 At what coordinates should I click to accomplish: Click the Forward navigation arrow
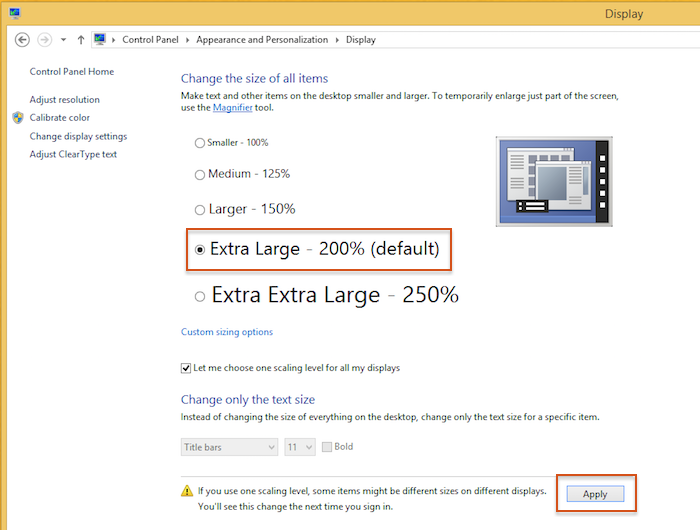pyautogui.click(x=44, y=40)
